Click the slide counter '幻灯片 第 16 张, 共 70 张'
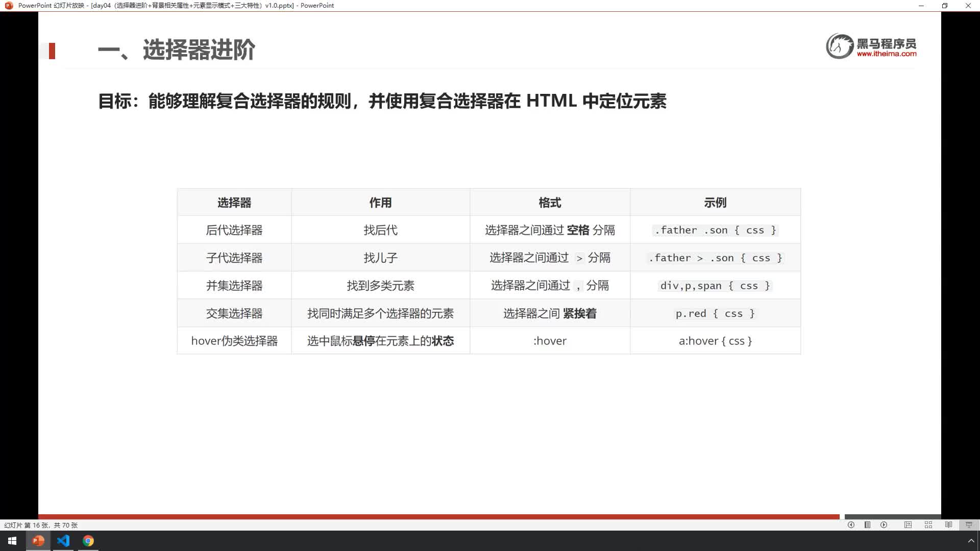This screenshot has height=551, width=980. [x=41, y=525]
